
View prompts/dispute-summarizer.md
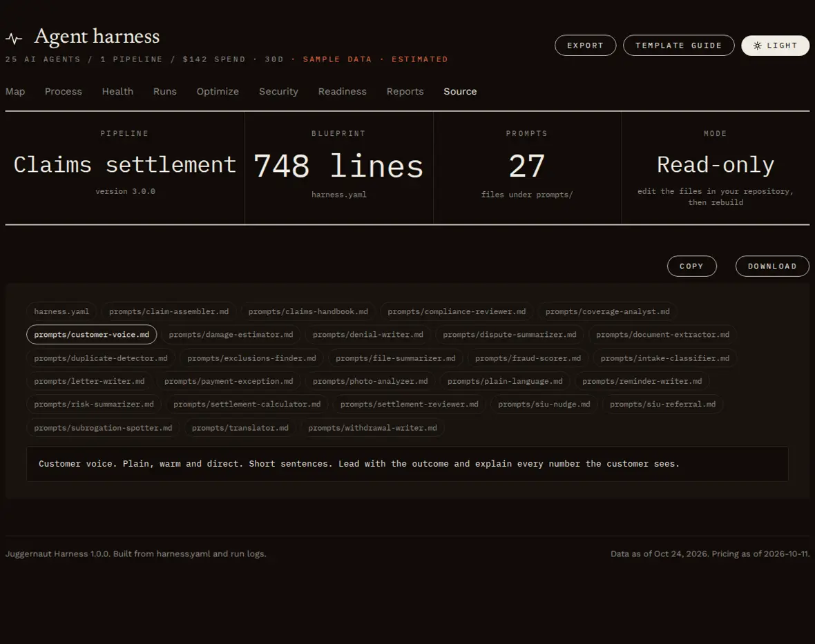pyautogui.click(x=510, y=335)
